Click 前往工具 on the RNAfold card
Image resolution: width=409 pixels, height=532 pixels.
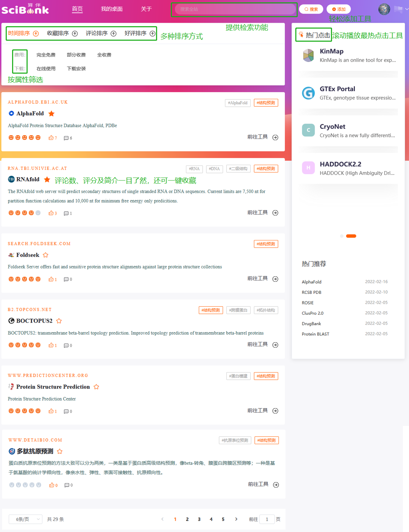click(263, 212)
